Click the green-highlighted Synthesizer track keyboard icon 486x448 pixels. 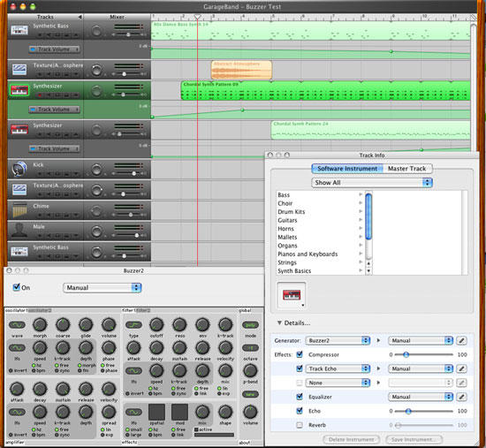coord(19,90)
